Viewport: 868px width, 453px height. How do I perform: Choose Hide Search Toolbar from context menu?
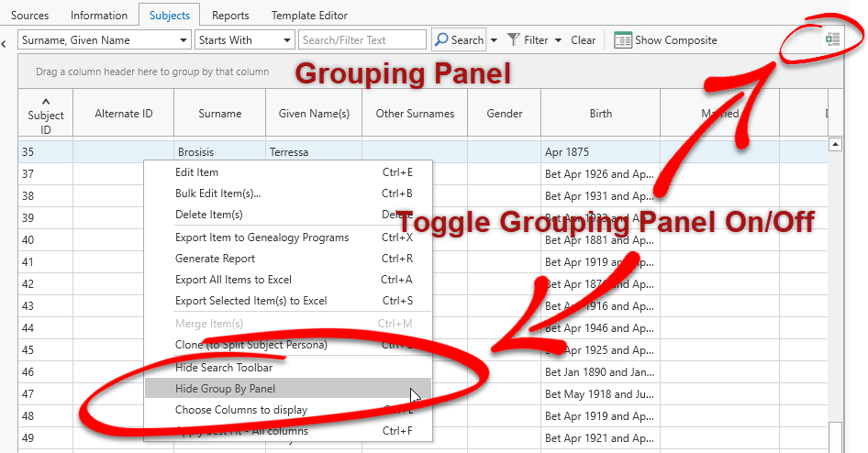[223, 368]
